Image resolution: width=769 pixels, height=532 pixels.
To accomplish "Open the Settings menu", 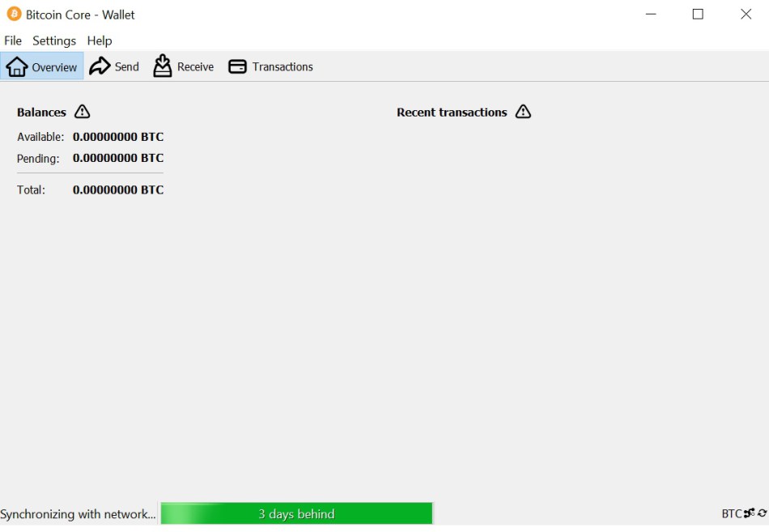I will coord(54,40).
